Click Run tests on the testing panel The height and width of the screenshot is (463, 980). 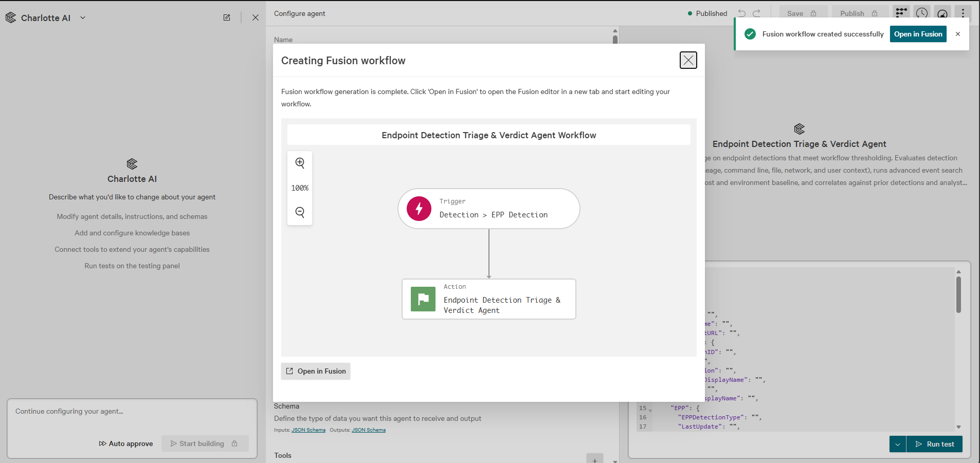click(x=132, y=266)
